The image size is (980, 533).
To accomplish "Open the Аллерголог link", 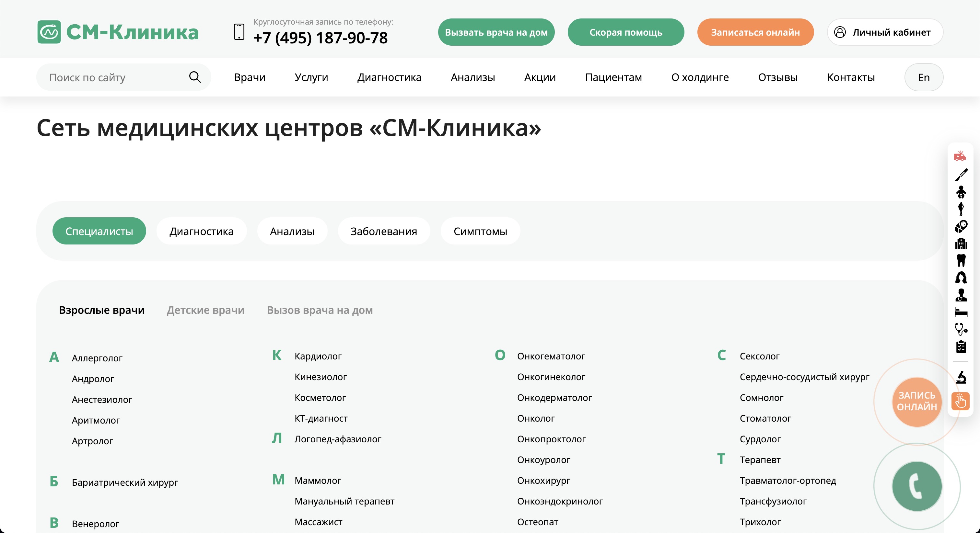I will pyautogui.click(x=97, y=358).
